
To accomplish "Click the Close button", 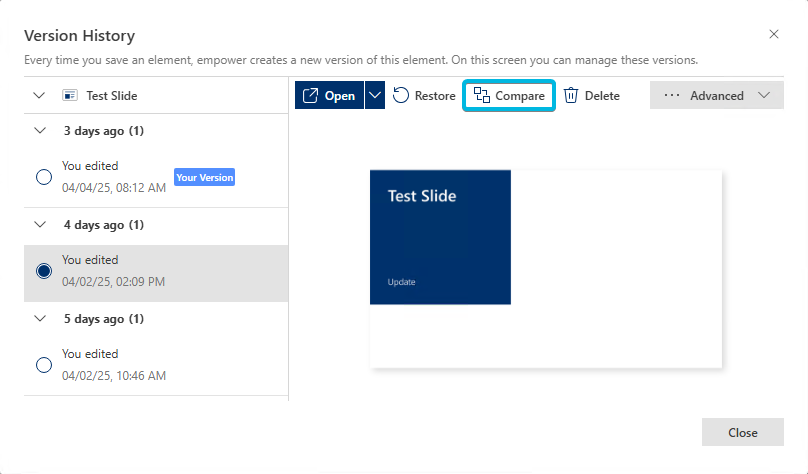I will point(743,432).
